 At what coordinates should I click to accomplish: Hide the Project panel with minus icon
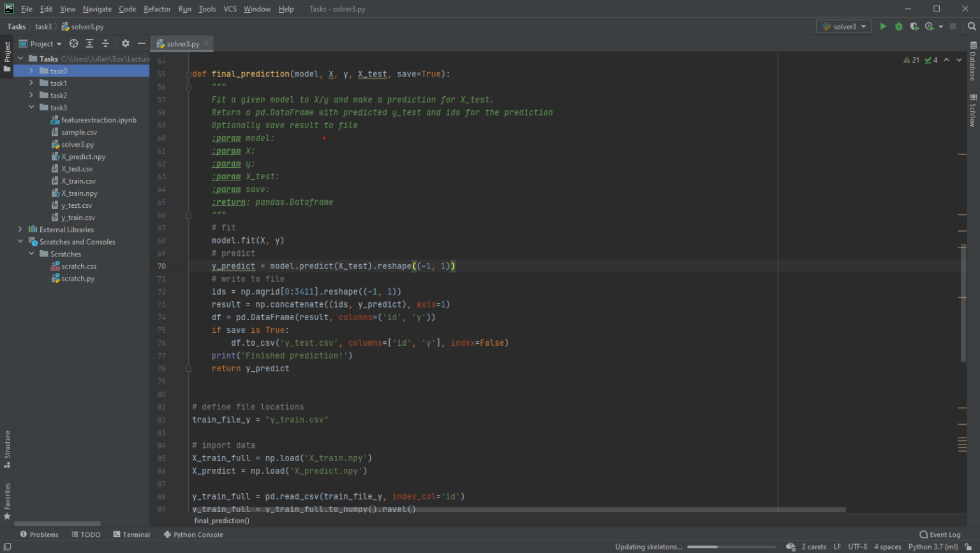(142, 43)
